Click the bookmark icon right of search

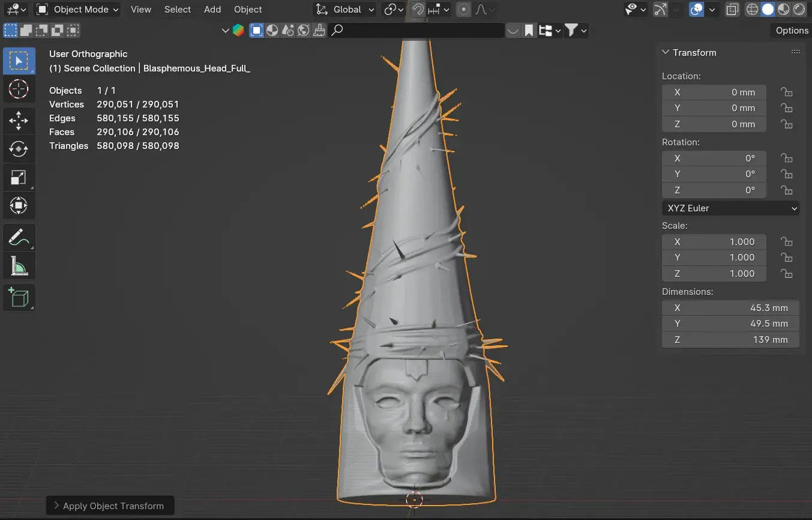pyautogui.click(x=529, y=30)
